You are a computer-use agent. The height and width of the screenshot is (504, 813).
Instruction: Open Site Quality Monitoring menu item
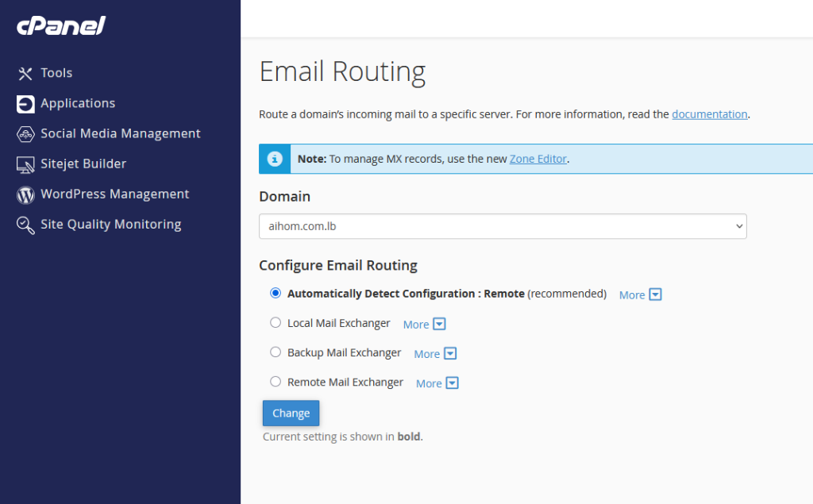pyautogui.click(x=111, y=225)
